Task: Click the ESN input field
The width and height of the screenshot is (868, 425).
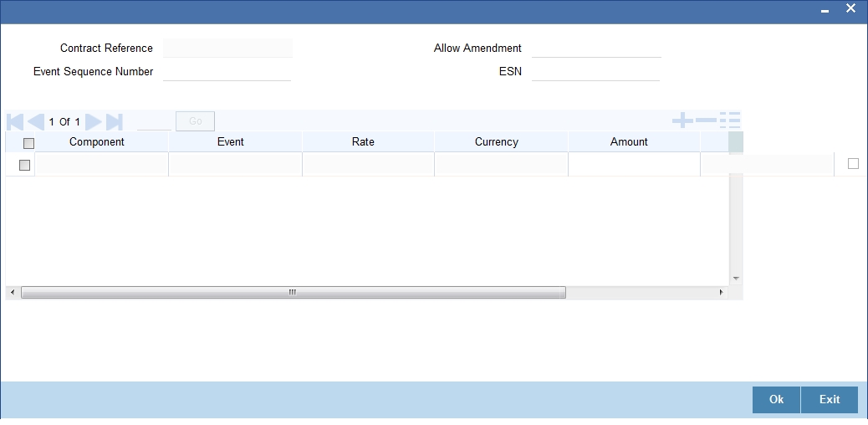Action: (595, 71)
